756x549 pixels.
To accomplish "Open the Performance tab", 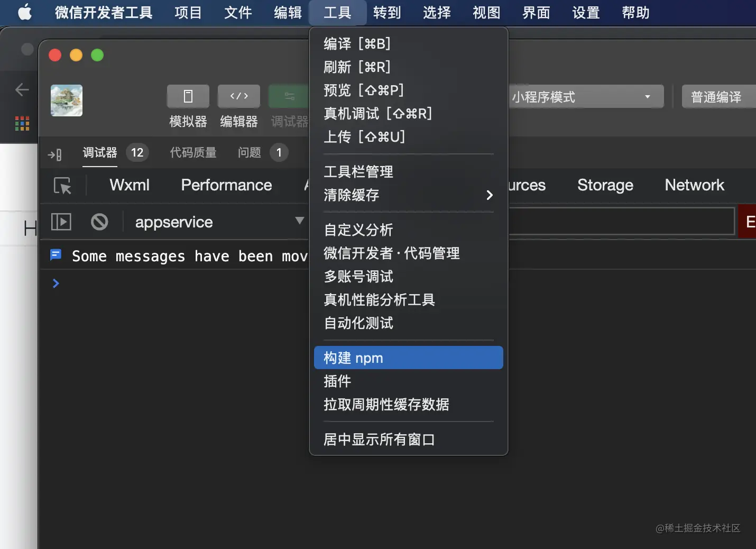I will (x=226, y=185).
